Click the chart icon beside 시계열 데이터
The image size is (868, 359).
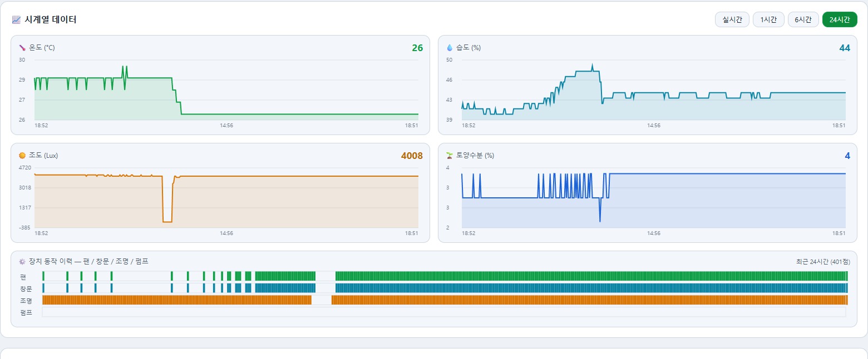click(16, 20)
